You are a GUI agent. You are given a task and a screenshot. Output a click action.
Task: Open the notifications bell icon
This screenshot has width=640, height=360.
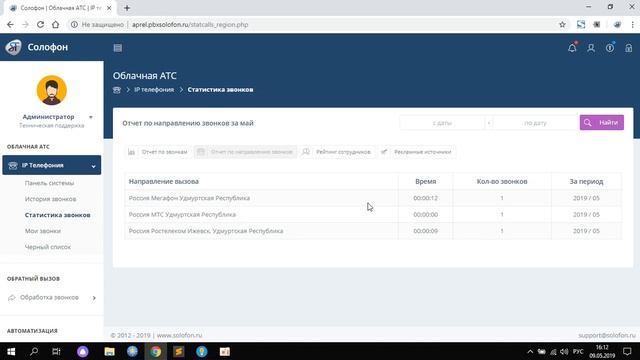pyautogui.click(x=572, y=48)
